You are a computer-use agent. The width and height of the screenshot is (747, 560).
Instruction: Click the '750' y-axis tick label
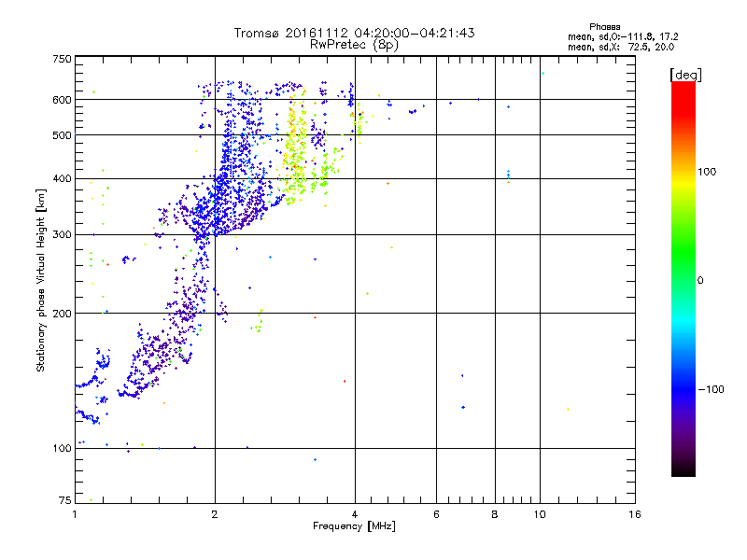point(62,59)
